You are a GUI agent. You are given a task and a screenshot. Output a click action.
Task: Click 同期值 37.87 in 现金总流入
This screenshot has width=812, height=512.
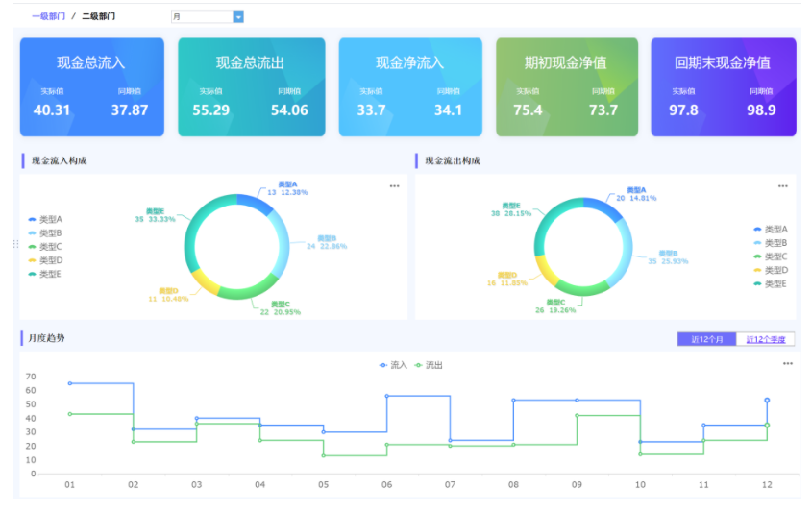(130, 110)
